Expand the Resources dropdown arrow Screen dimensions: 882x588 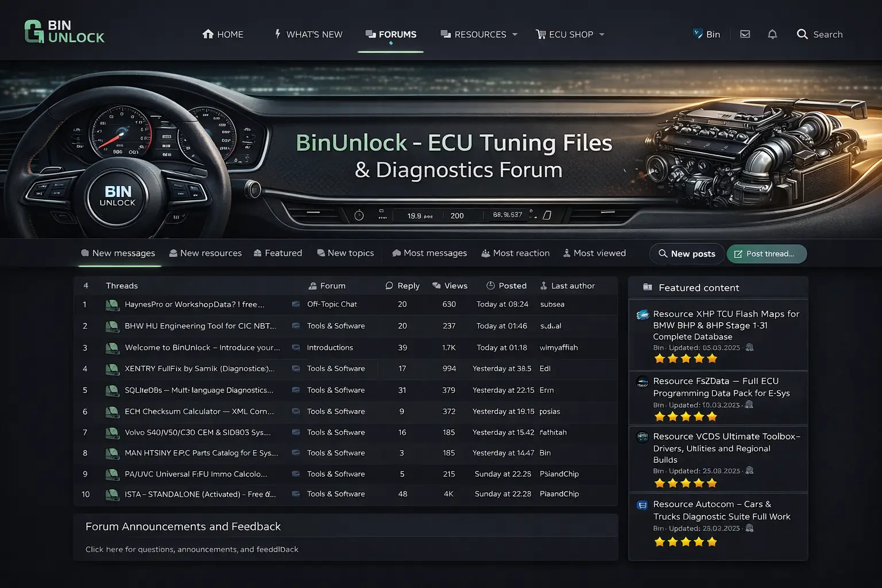click(x=515, y=34)
